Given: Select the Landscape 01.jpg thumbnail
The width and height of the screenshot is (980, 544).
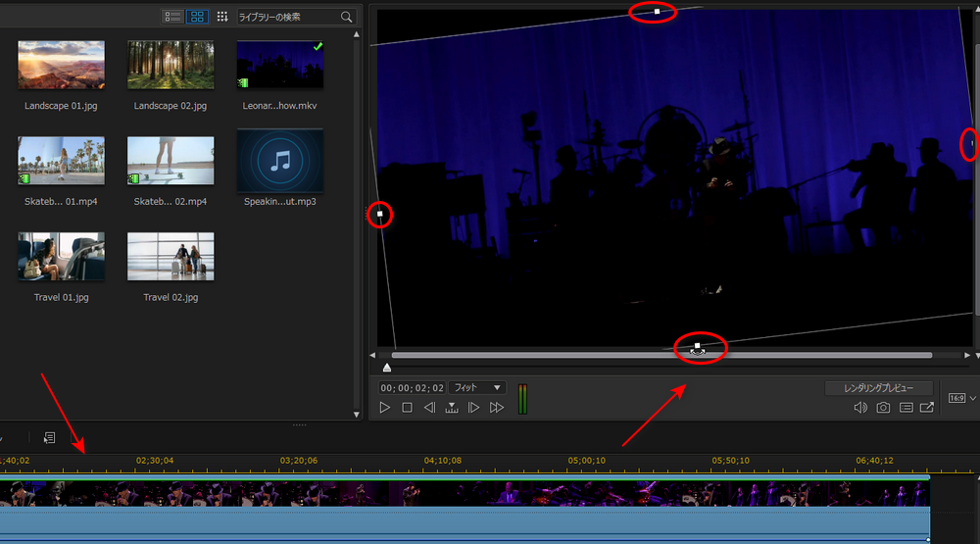Looking at the screenshot, I should [61, 66].
